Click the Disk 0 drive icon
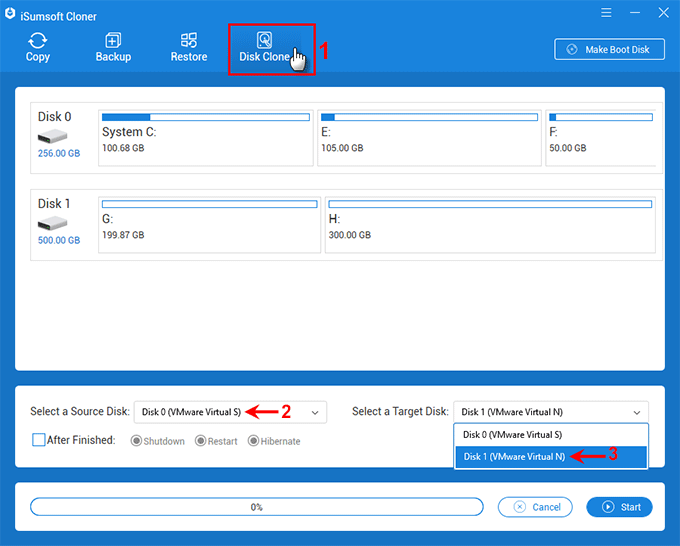680x546 pixels. [52, 137]
